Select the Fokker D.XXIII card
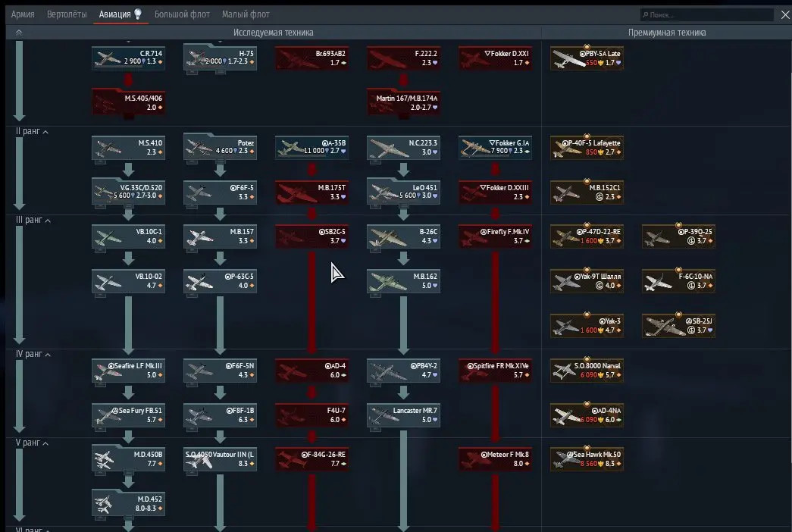 (495, 192)
